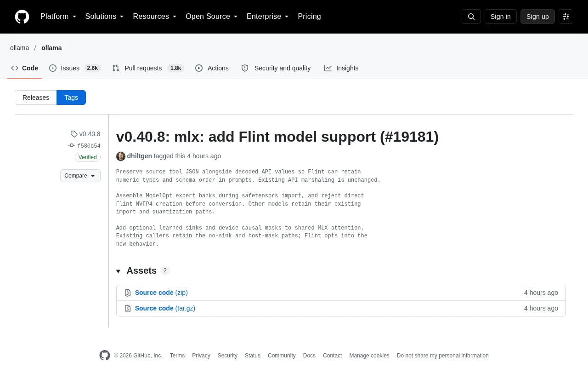
Task: Click the zip file icon
Action: (128, 293)
